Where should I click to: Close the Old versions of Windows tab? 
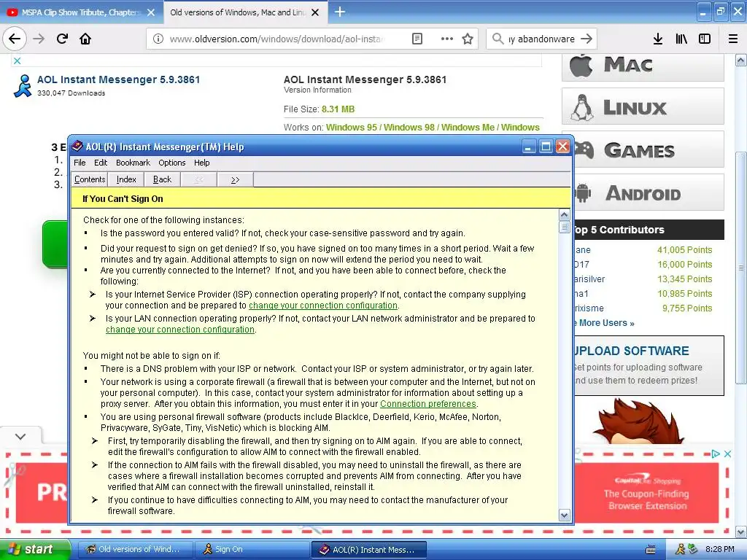point(315,12)
